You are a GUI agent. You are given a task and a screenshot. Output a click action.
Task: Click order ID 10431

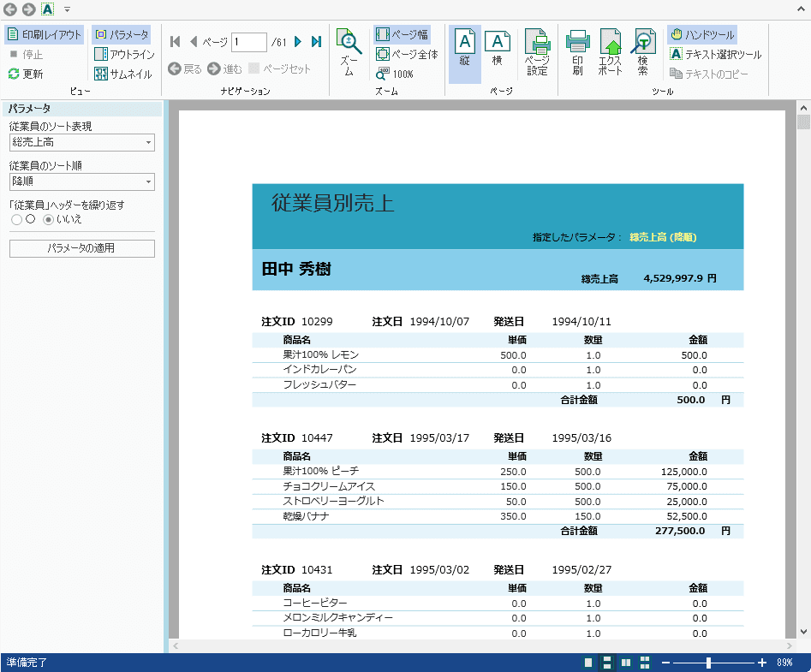[x=317, y=569]
